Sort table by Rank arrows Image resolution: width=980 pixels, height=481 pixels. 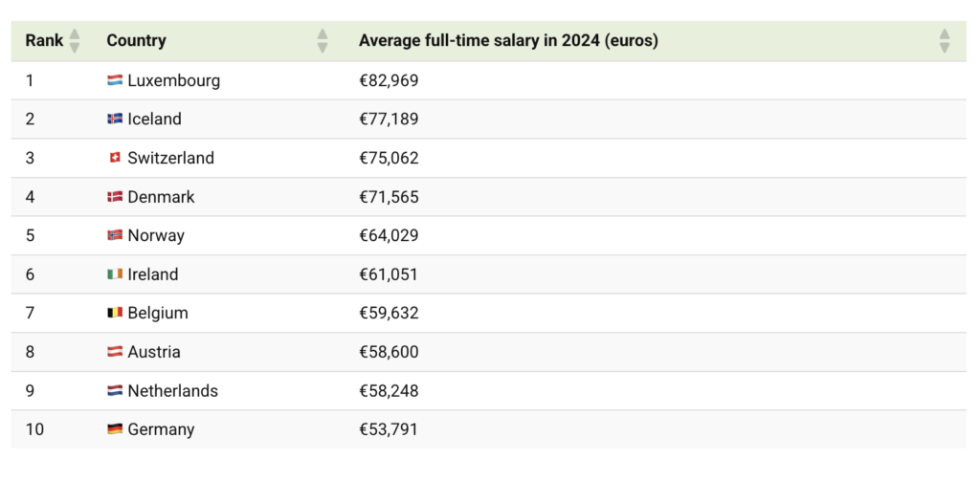click(x=75, y=41)
